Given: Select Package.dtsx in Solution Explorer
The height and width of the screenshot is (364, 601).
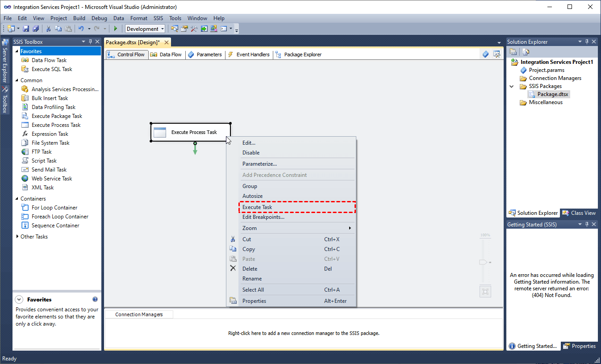Looking at the screenshot, I should (x=553, y=94).
